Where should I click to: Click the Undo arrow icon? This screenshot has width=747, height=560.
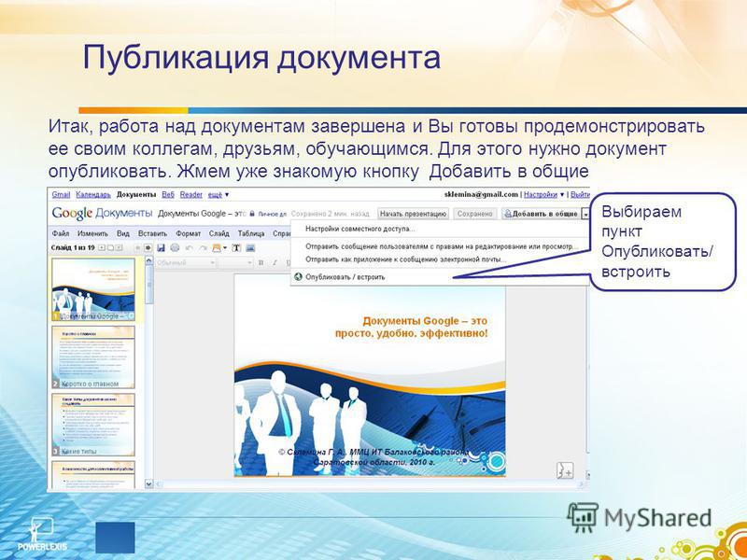[190, 247]
